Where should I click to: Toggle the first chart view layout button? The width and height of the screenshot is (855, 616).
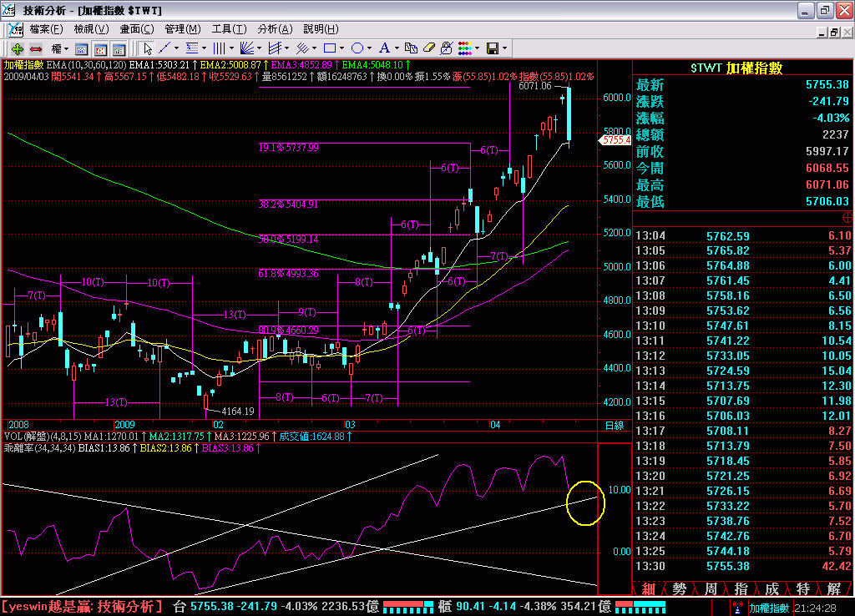click(81, 49)
